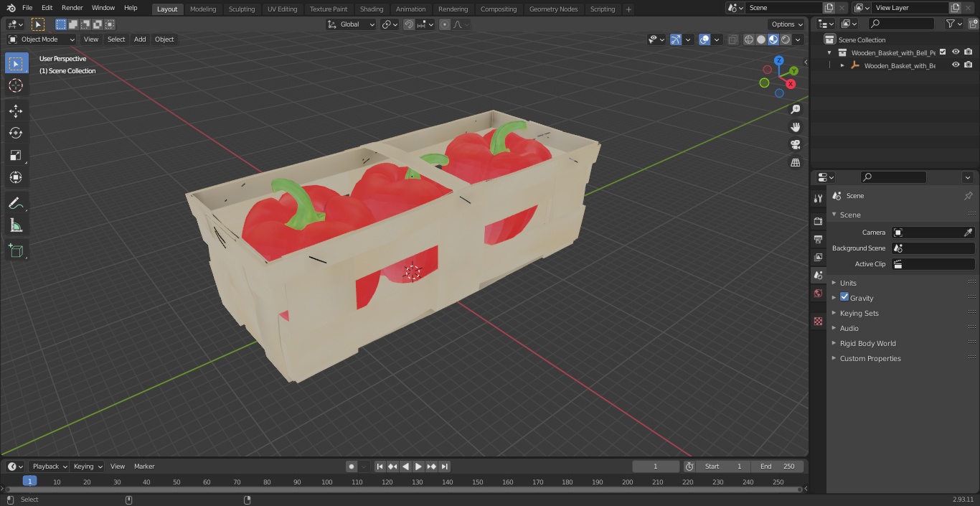Toggle the camera view icon
This screenshot has height=506, width=980.
pyautogui.click(x=795, y=145)
